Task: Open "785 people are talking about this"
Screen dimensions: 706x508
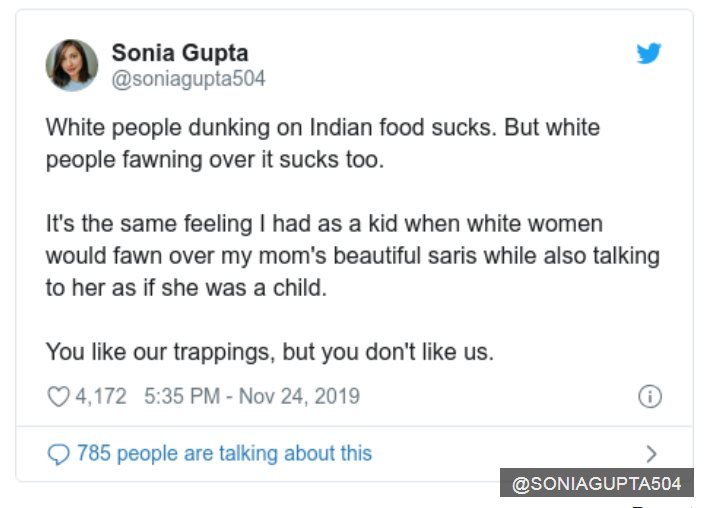Action: point(224,454)
